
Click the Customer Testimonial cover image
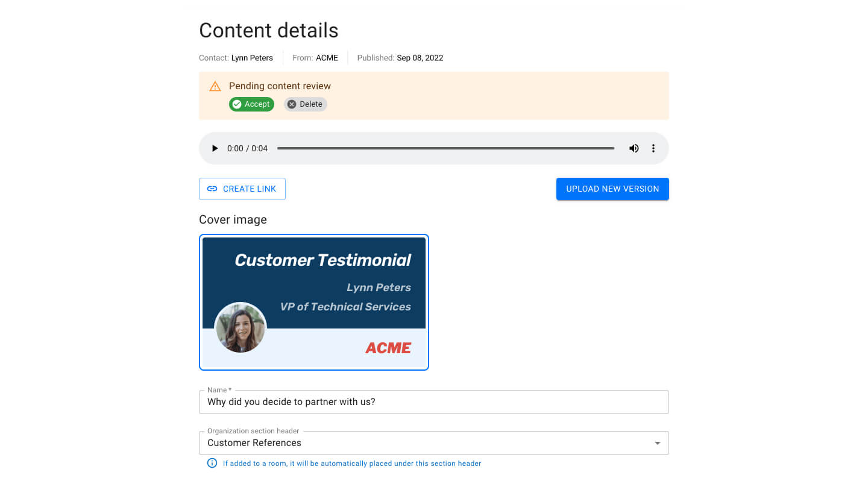coord(313,301)
